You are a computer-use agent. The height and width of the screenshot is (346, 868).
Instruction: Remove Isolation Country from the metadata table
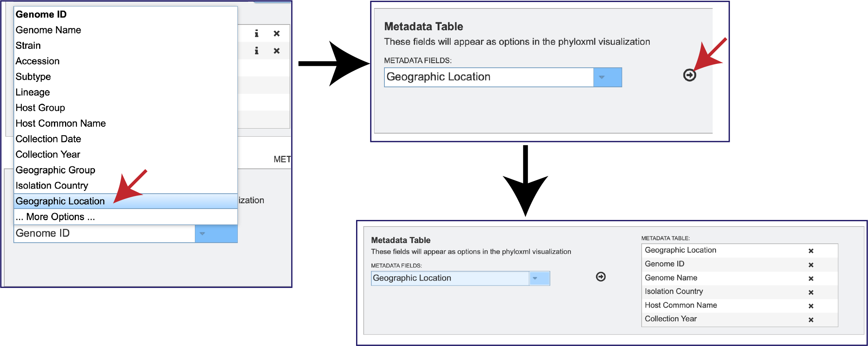click(x=811, y=292)
